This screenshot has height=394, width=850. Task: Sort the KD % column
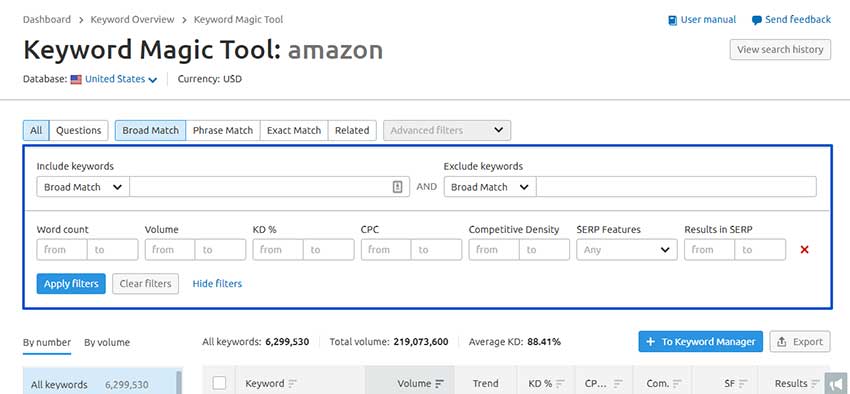tap(560, 384)
